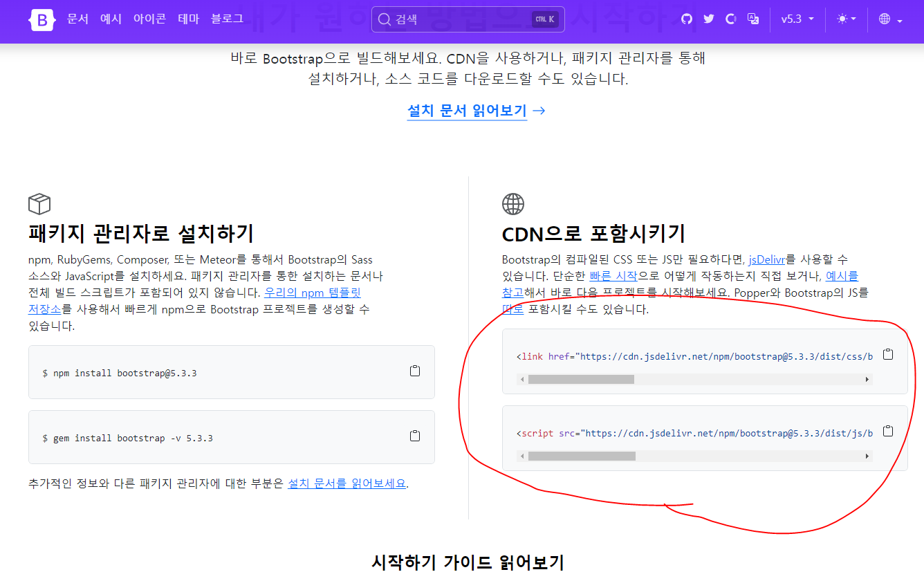Follow the 설치 문서 읽어보기 link
The width and height of the screenshot is (924, 572).
coord(477,111)
